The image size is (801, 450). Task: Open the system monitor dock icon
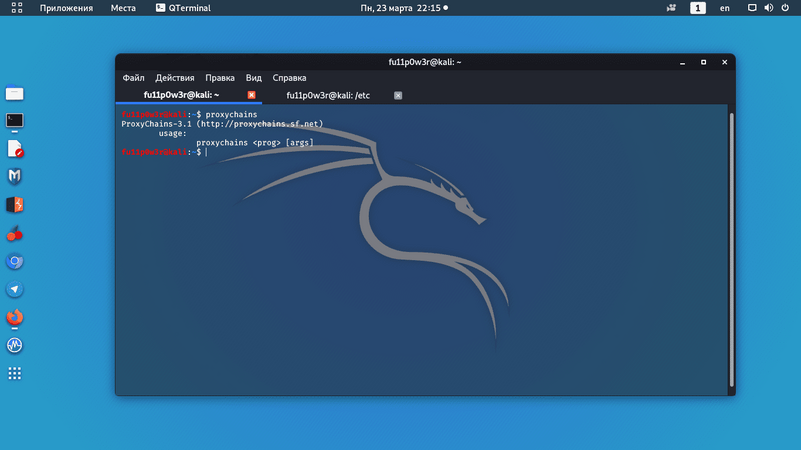tap(15, 346)
